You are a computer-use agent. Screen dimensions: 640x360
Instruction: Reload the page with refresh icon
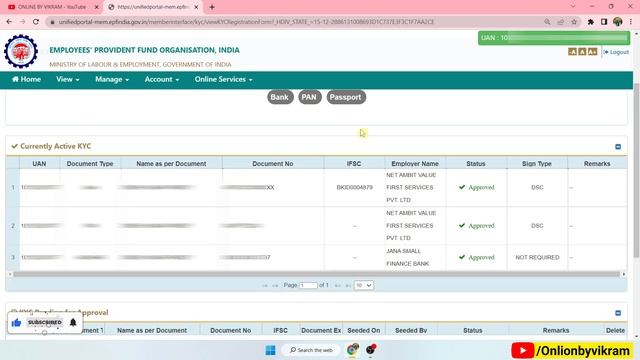coord(36,22)
